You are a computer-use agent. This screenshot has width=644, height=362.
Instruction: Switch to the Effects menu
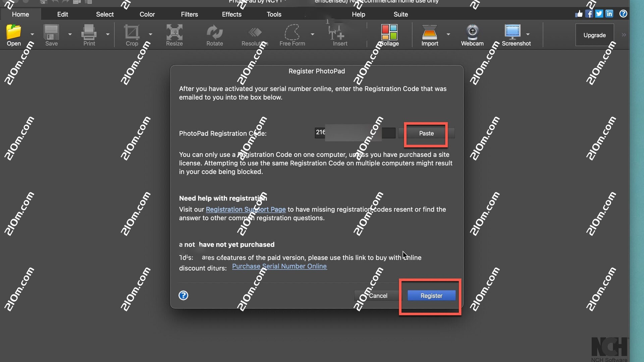[x=231, y=14]
